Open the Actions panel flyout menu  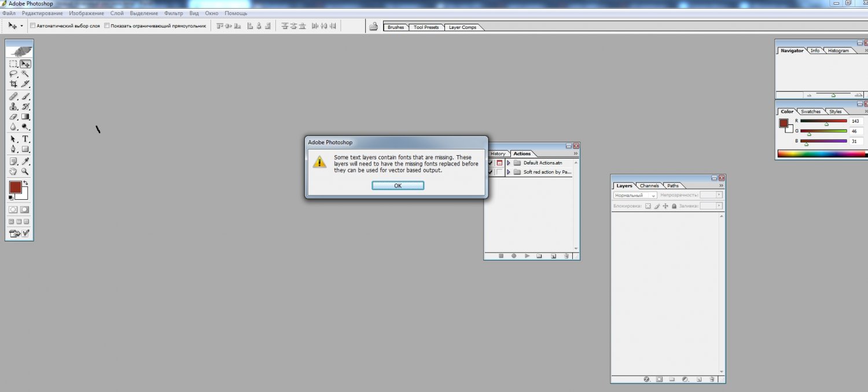tap(575, 153)
